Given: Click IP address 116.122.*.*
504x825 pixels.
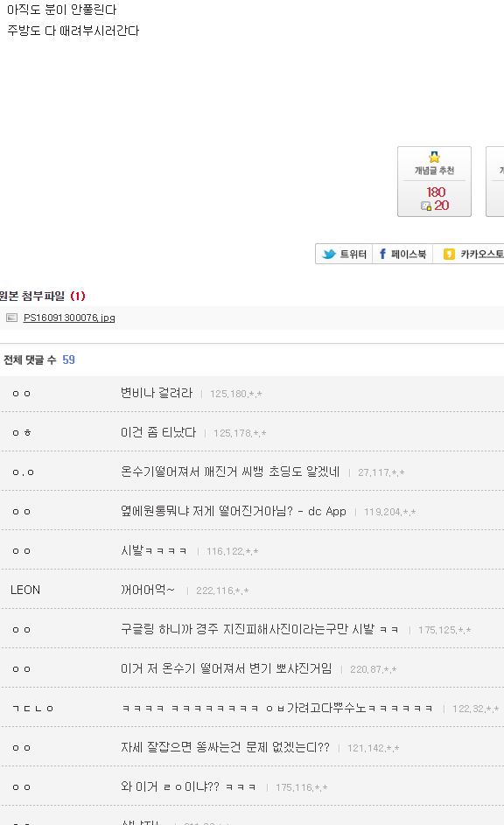Looking at the screenshot, I should (x=233, y=551).
